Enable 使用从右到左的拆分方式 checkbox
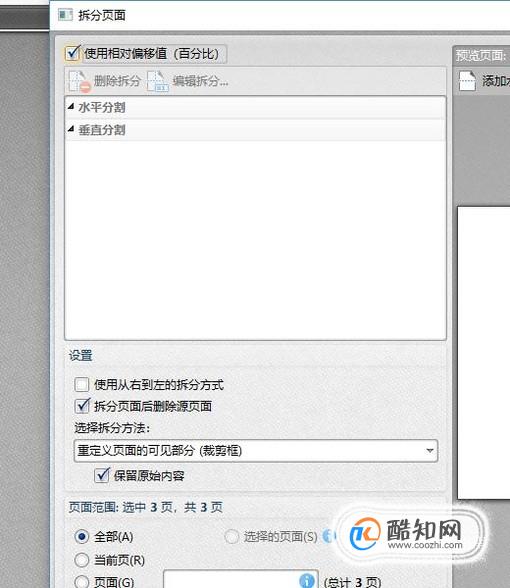Viewport: 510px width, 588px height. click(81, 384)
